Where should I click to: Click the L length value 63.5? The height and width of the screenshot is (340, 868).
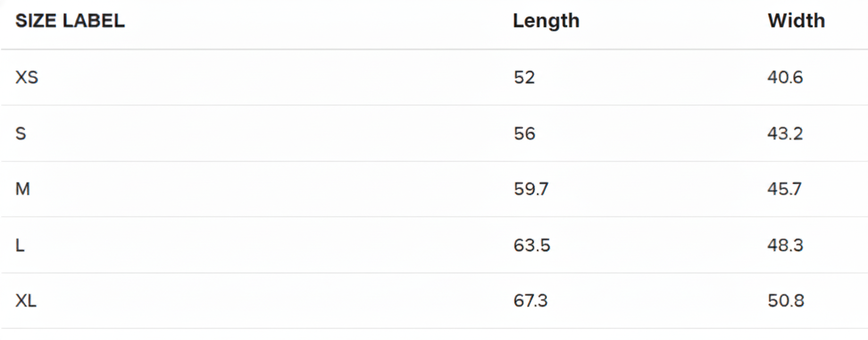(531, 245)
